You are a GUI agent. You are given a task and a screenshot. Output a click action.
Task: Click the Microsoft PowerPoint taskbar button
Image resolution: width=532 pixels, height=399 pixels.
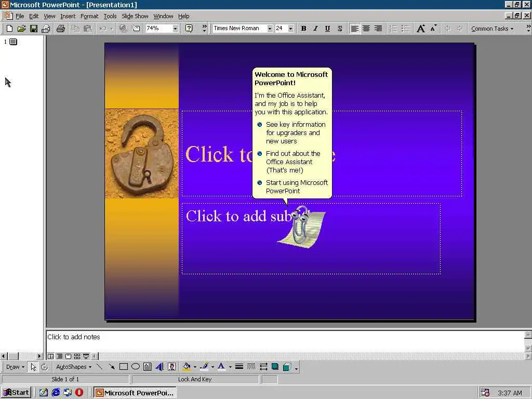point(136,393)
